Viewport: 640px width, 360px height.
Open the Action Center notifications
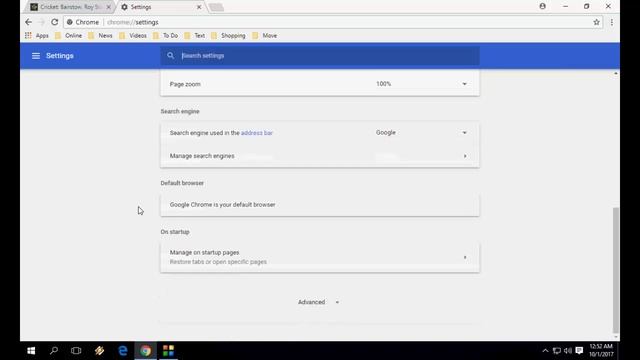[579, 351]
